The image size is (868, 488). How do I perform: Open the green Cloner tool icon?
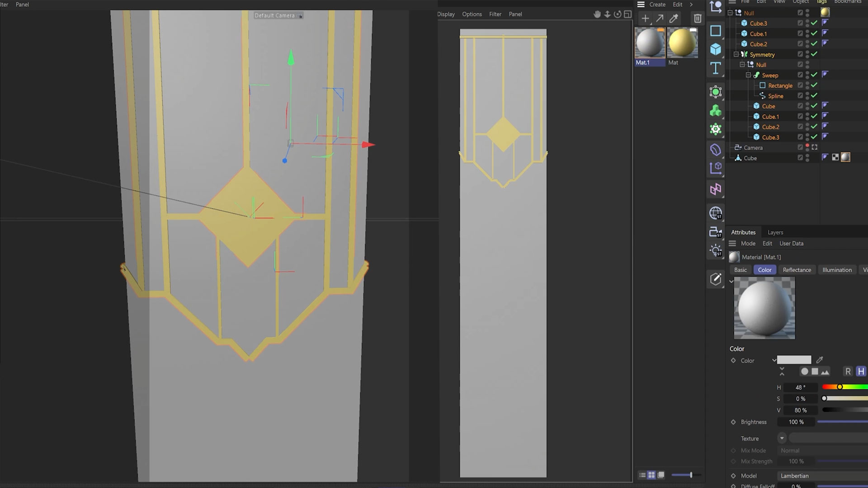coord(715,111)
